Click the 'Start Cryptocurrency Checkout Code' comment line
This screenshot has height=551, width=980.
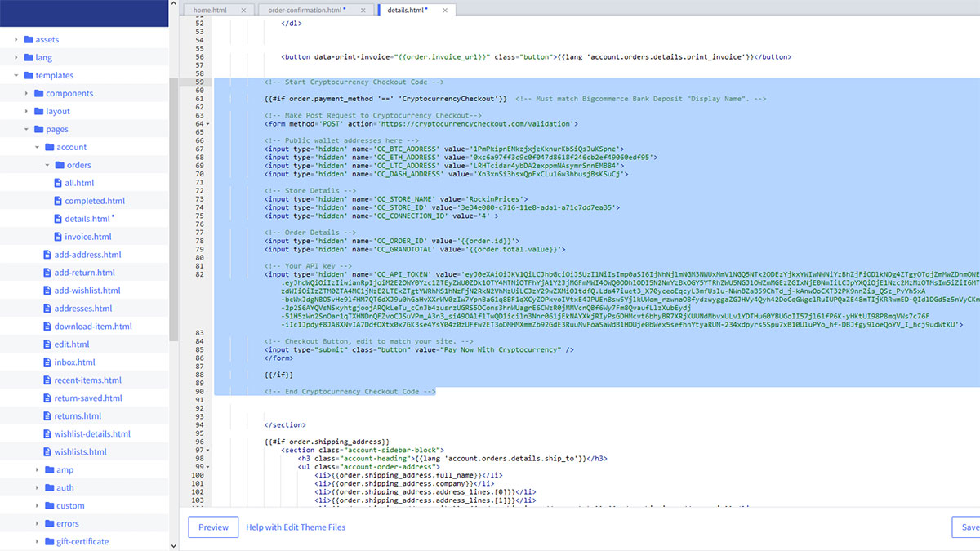[x=354, y=82]
